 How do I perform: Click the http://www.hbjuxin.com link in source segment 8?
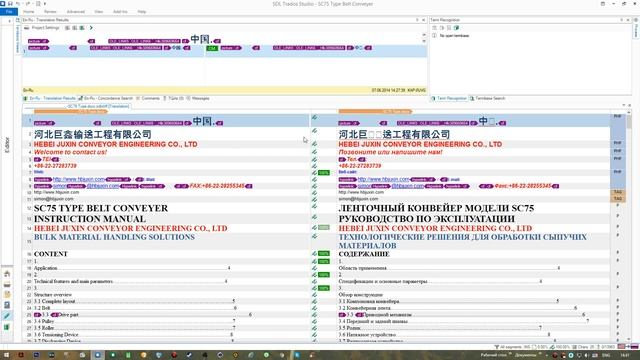(x=79, y=179)
